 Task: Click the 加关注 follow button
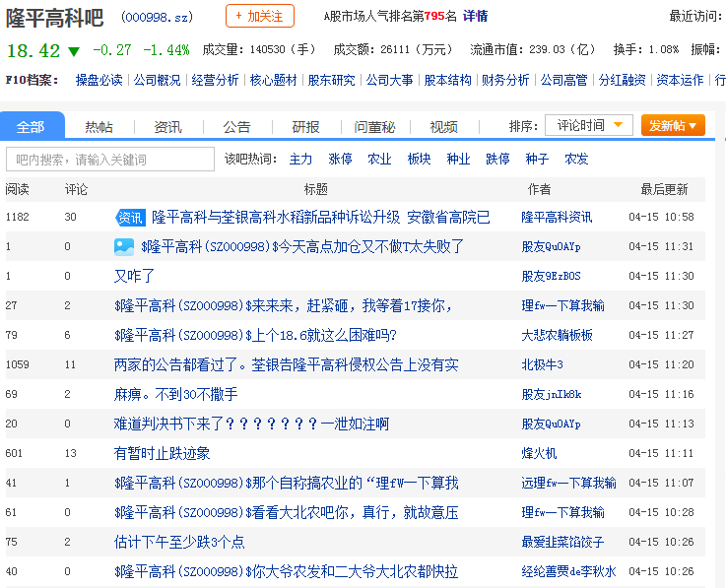[x=260, y=16]
